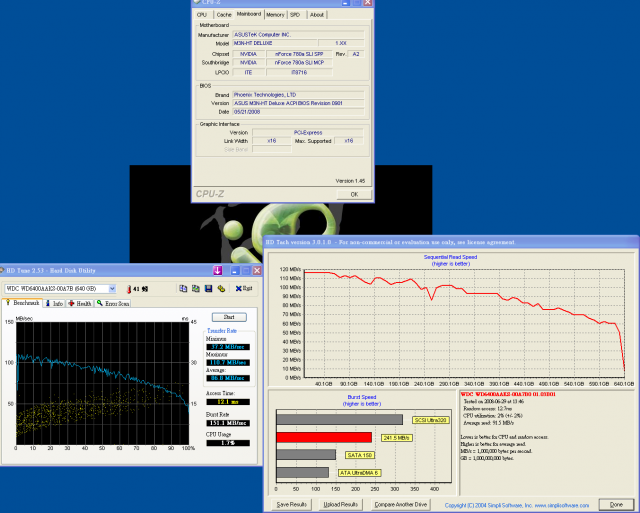Viewport: 640px width, 513px height.
Task: Click the Access Time value '12.1 ms'
Action: tap(228, 402)
